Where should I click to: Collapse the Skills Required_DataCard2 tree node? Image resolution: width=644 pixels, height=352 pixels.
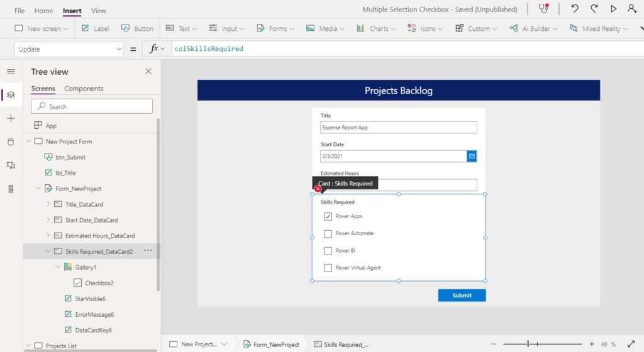point(48,251)
